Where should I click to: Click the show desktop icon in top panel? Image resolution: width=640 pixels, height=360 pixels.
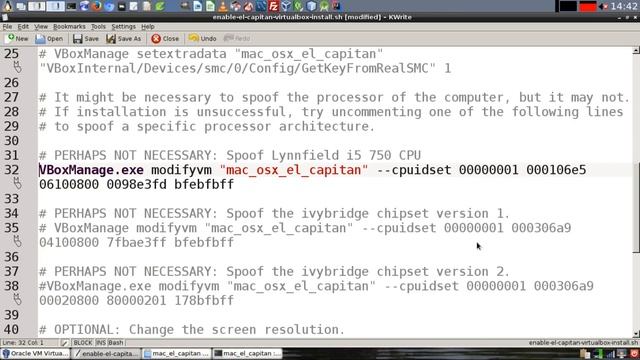(21, 6)
